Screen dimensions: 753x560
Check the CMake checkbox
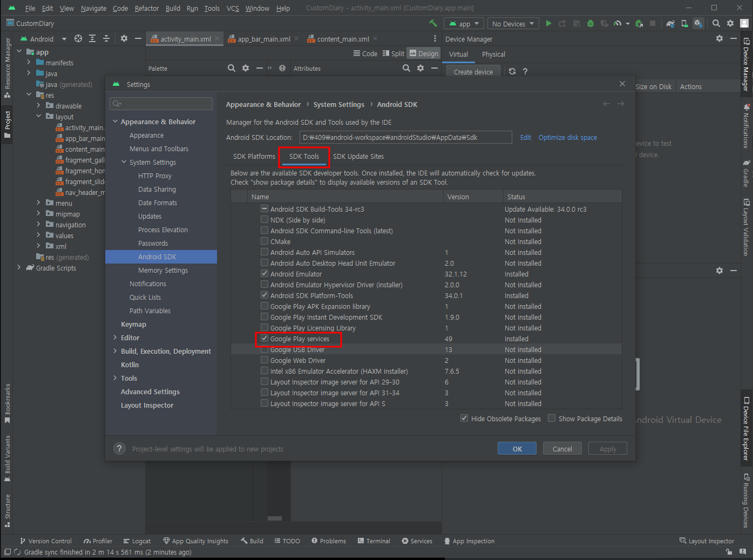[x=264, y=241]
